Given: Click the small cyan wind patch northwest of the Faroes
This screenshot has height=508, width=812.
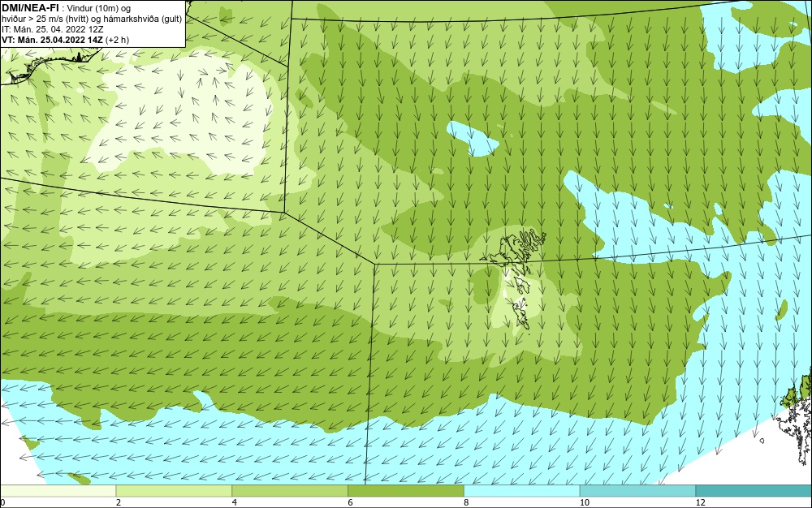Looking at the screenshot, I should [x=473, y=138].
